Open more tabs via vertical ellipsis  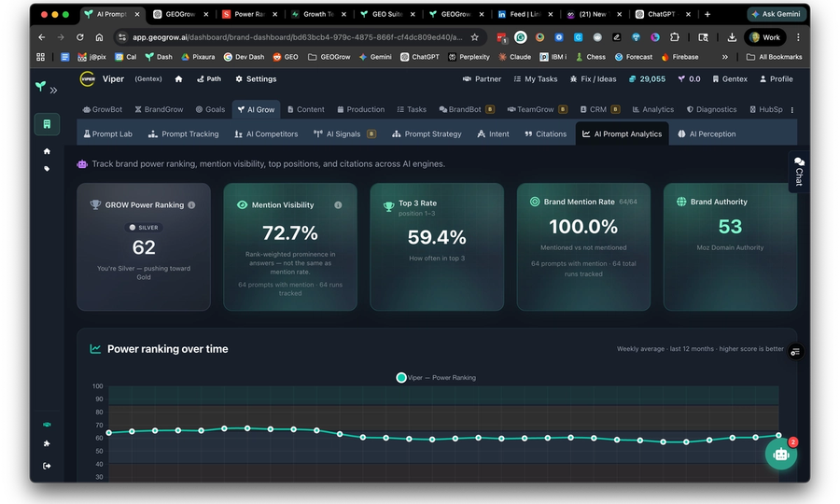click(x=791, y=110)
